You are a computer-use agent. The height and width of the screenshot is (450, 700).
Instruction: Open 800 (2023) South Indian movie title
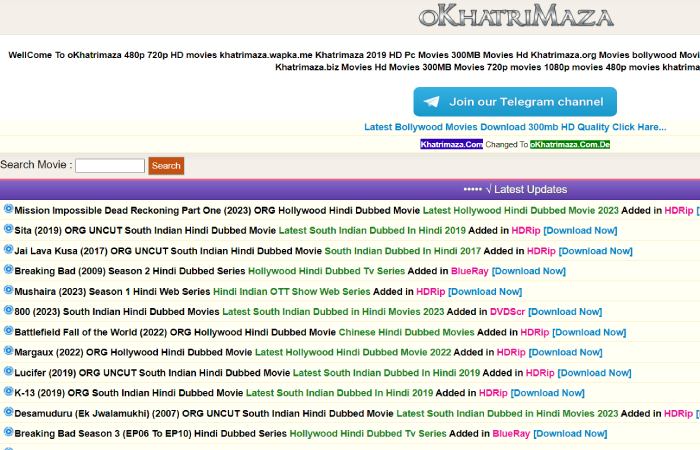click(117, 312)
